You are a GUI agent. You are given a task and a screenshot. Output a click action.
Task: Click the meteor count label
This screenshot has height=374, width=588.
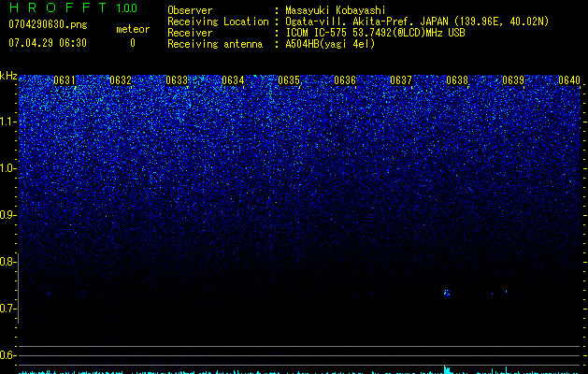[133, 29]
